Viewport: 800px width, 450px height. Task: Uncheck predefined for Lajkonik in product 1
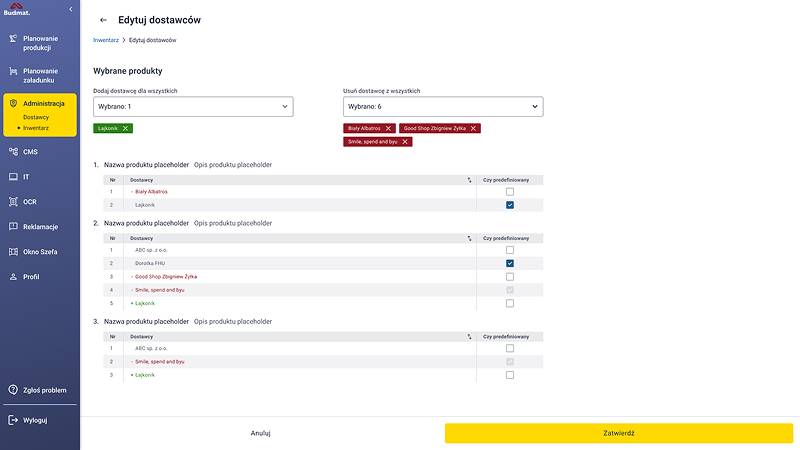[510, 205]
